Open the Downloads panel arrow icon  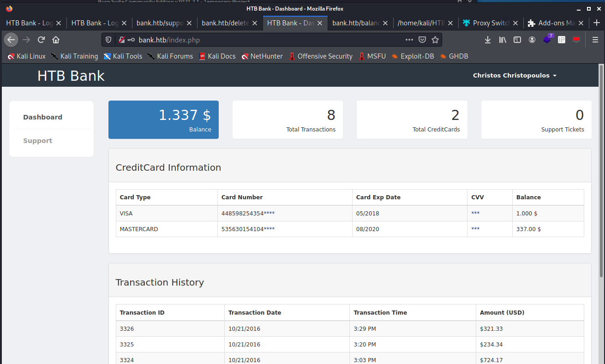point(488,40)
